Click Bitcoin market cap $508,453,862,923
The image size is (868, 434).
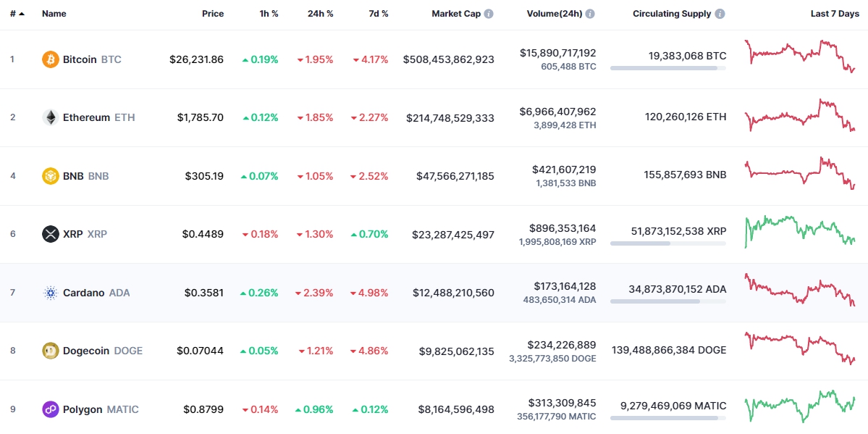[448, 59]
